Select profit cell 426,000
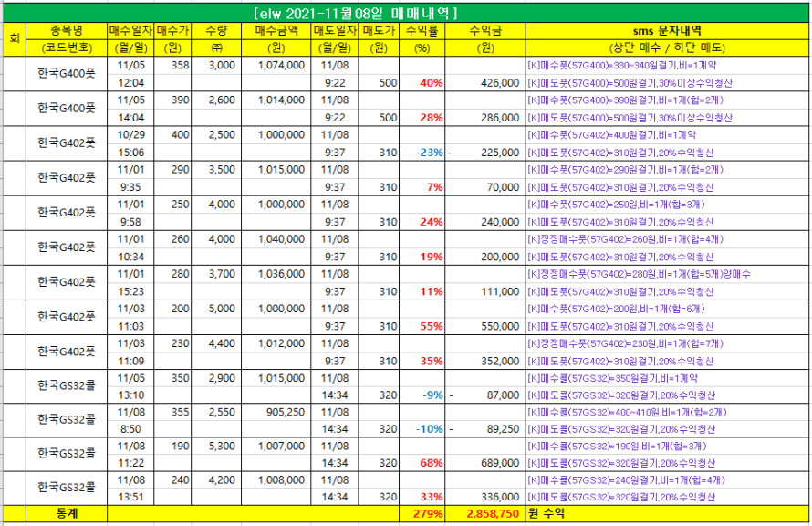The height and width of the screenshot is (526, 812). click(485, 83)
